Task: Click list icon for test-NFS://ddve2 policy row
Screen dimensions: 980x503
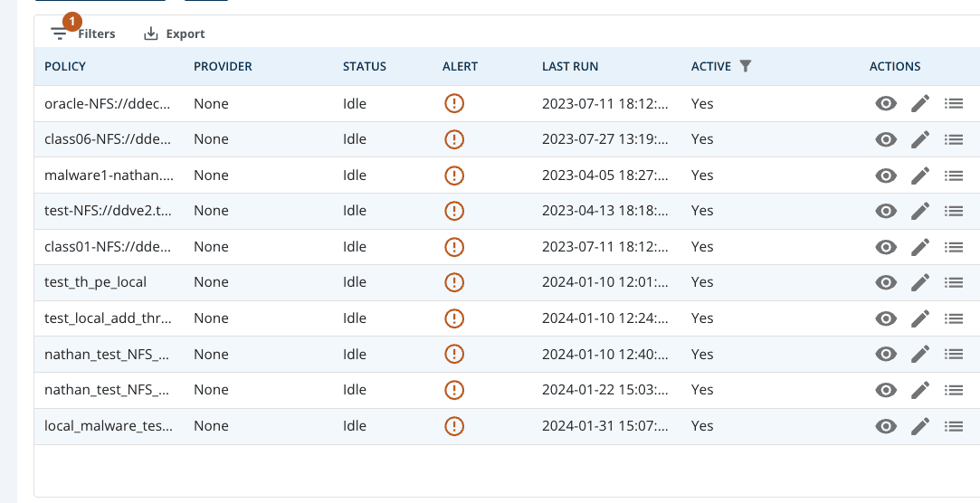Action: click(x=953, y=211)
